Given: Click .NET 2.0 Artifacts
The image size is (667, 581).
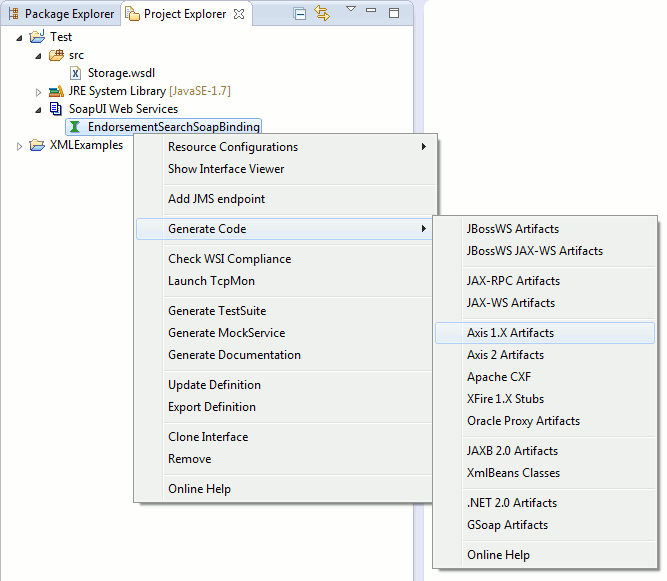Looking at the screenshot, I should (x=512, y=503).
